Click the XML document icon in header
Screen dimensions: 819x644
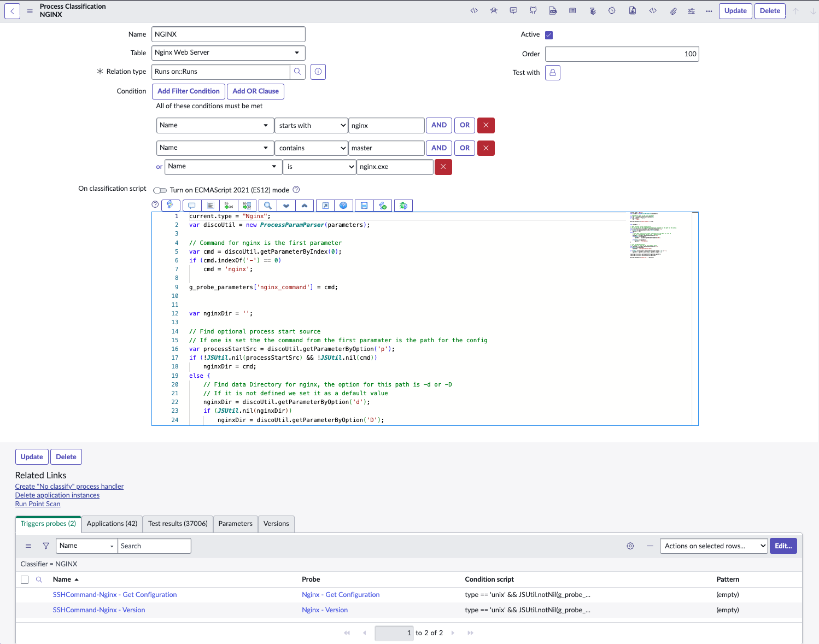coord(553,11)
